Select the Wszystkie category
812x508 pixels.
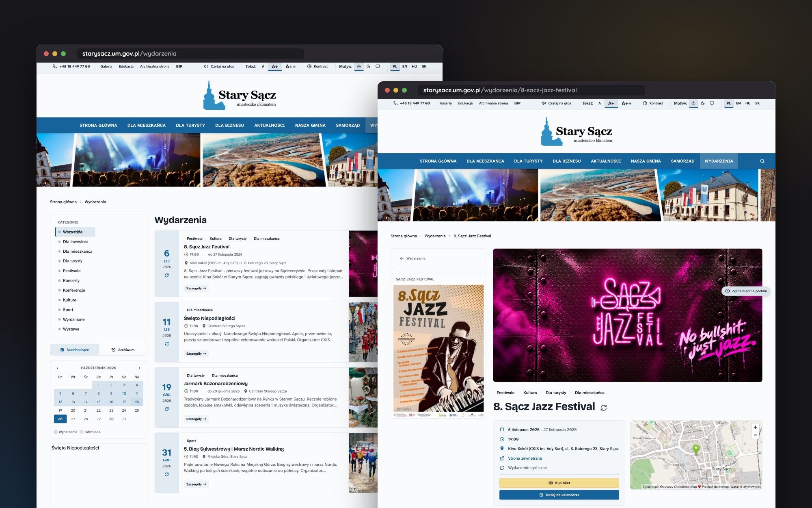pos(75,232)
